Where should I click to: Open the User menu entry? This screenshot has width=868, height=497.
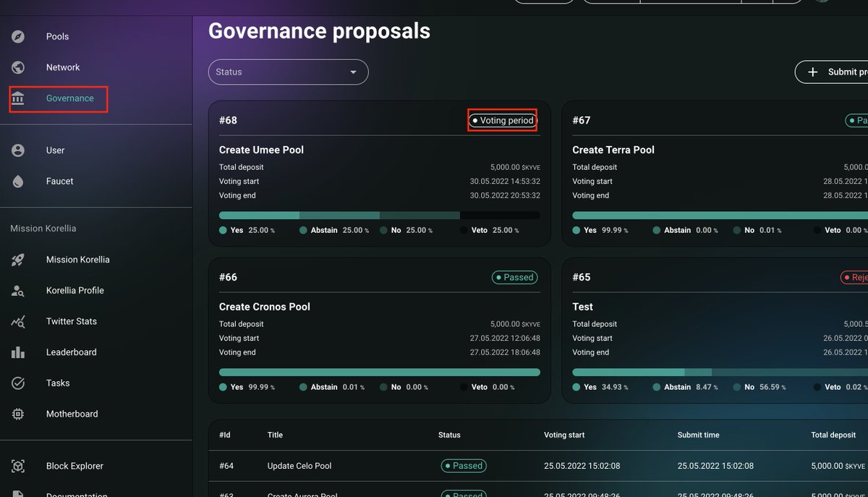pyautogui.click(x=55, y=150)
